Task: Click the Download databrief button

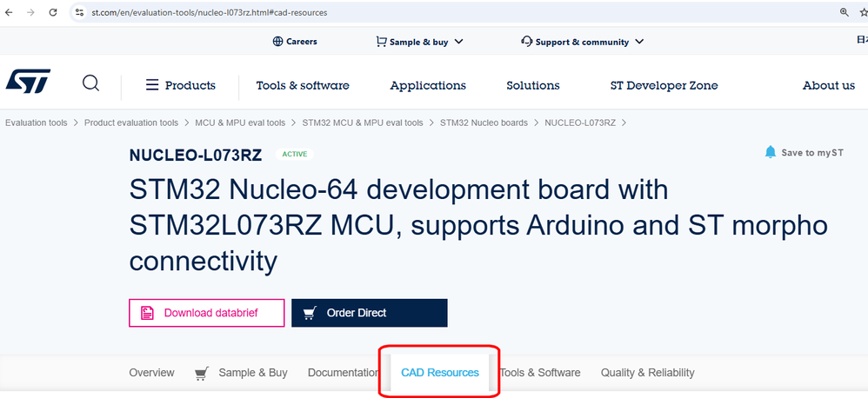Action: pyautogui.click(x=206, y=313)
